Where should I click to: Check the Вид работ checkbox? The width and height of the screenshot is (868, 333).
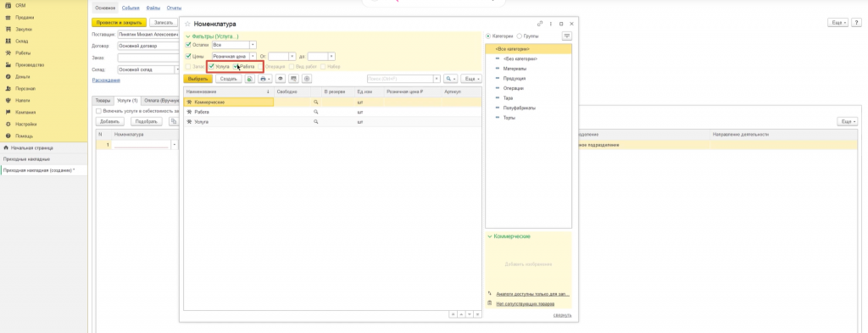292,66
